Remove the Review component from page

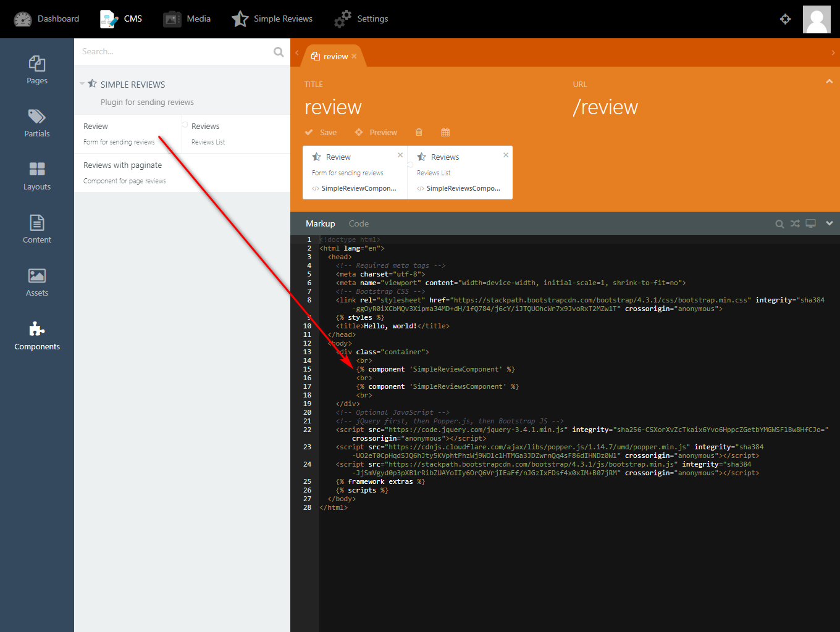pyautogui.click(x=400, y=155)
